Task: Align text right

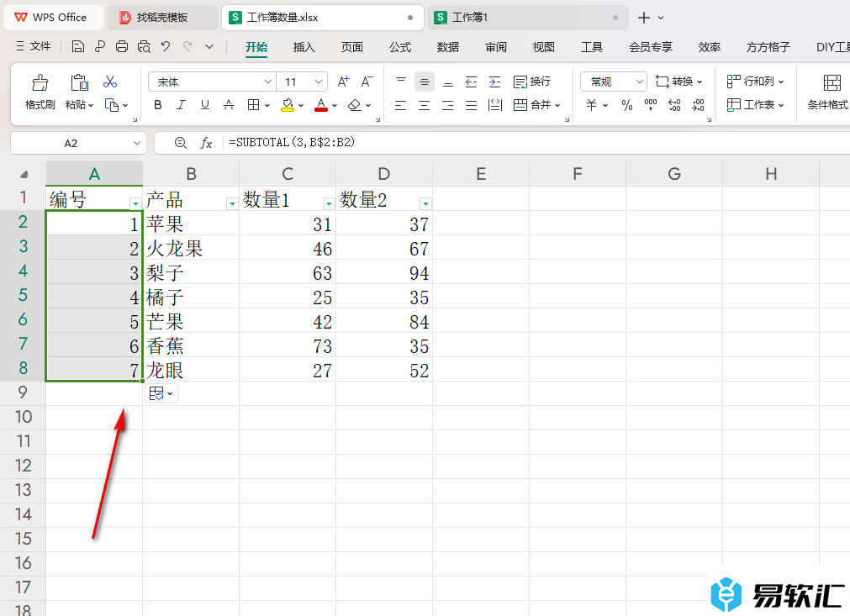Action: pos(448,105)
